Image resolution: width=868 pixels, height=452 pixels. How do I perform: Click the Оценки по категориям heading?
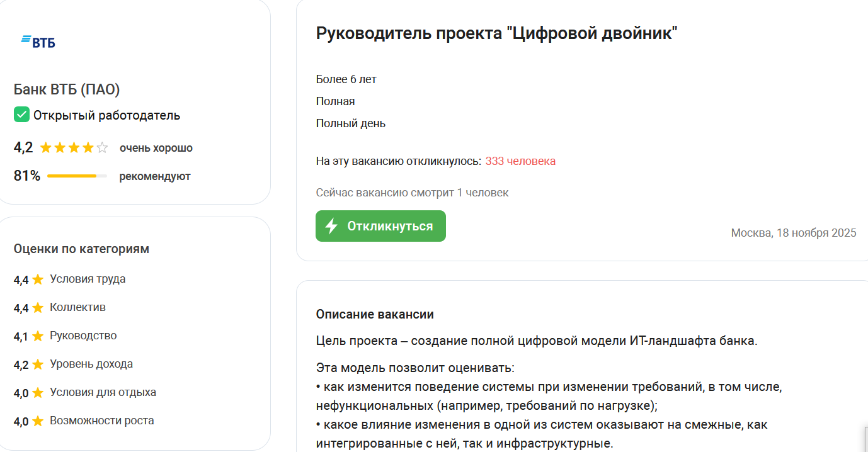click(x=81, y=249)
